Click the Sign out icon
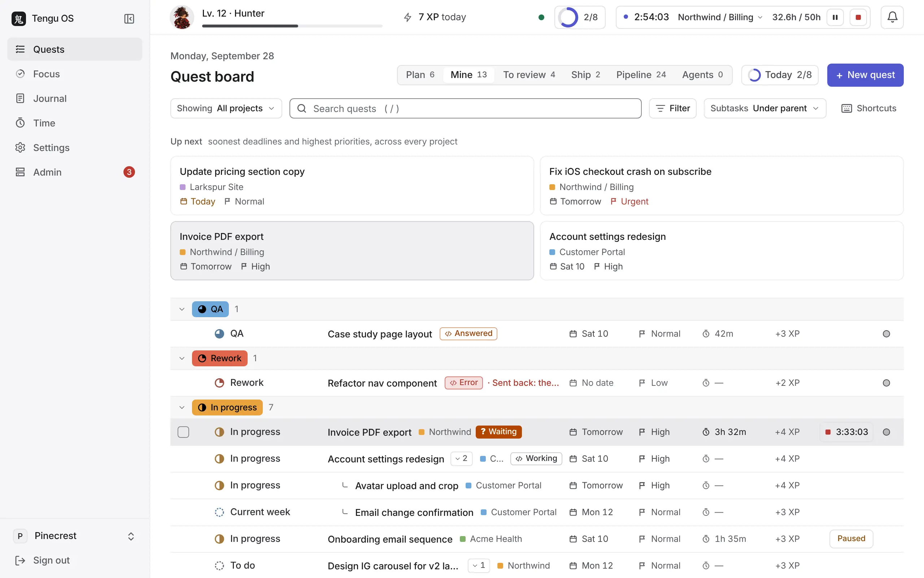The image size is (924, 578). pos(20,560)
